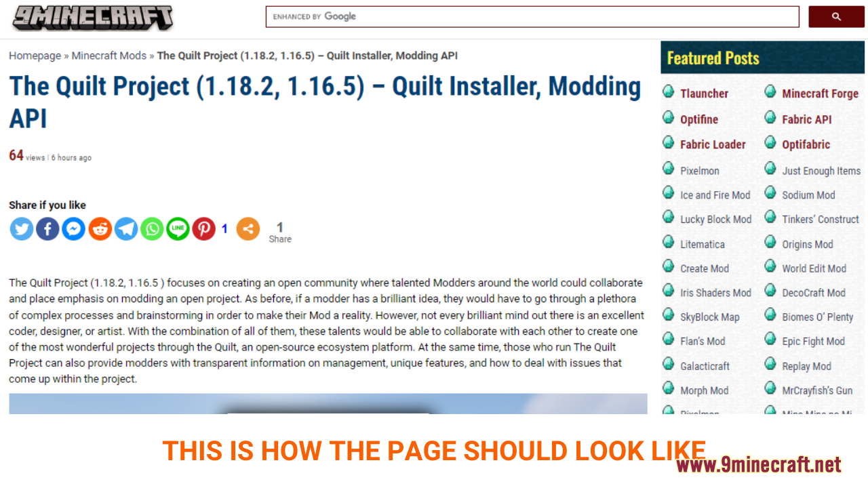The image size is (868, 488).
Task: Click the Featured Posts sidebar header
Action: pos(763,58)
